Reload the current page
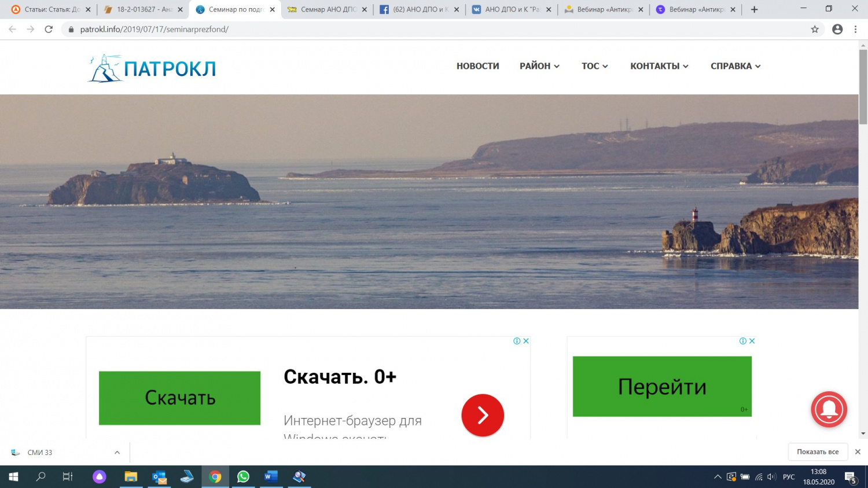 click(49, 29)
